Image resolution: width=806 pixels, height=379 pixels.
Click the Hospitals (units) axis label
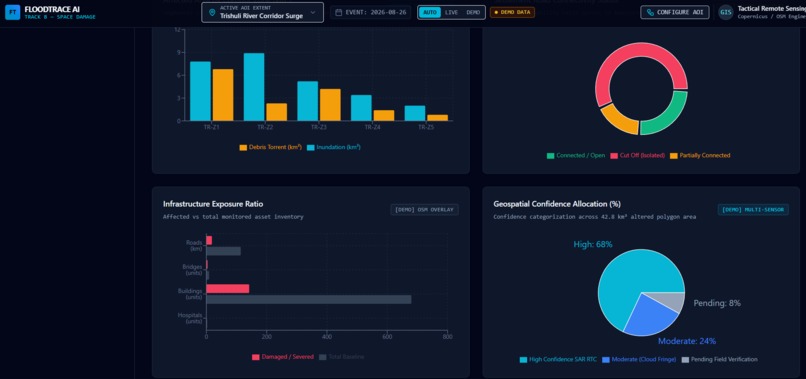(190, 318)
